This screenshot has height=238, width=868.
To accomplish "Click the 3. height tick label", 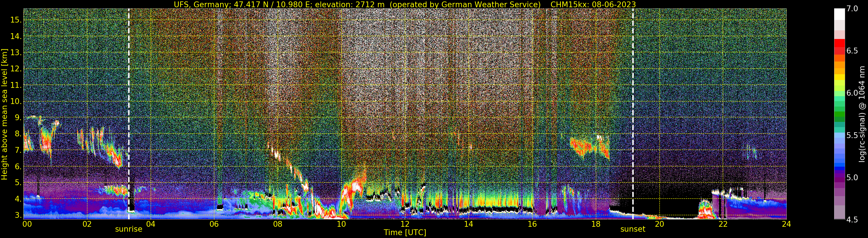I will click(x=18, y=215).
